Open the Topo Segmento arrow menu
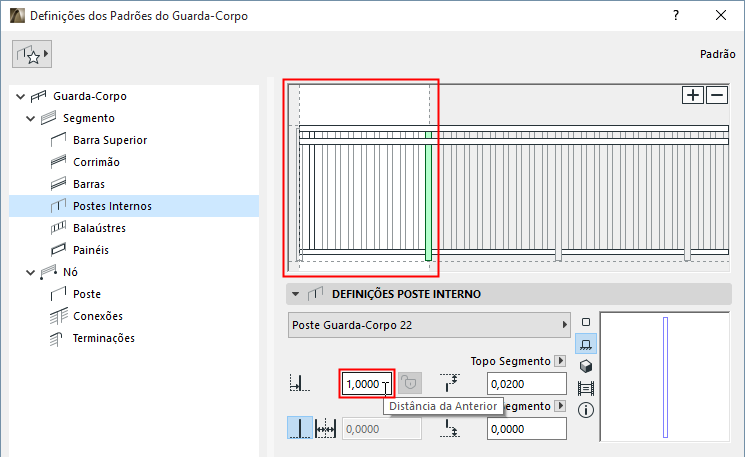This screenshot has width=745, height=457. pyautogui.click(x=561, y=361)
